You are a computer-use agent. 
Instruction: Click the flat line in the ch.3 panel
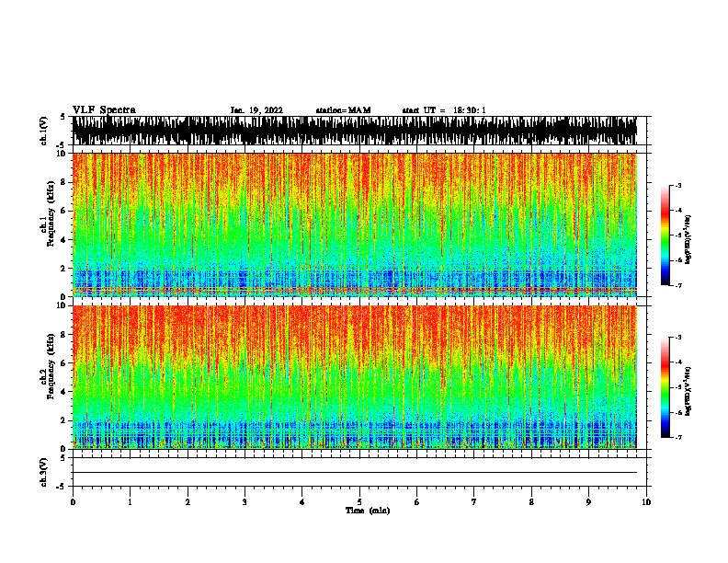pyautogui.click(x=355, y=473)
